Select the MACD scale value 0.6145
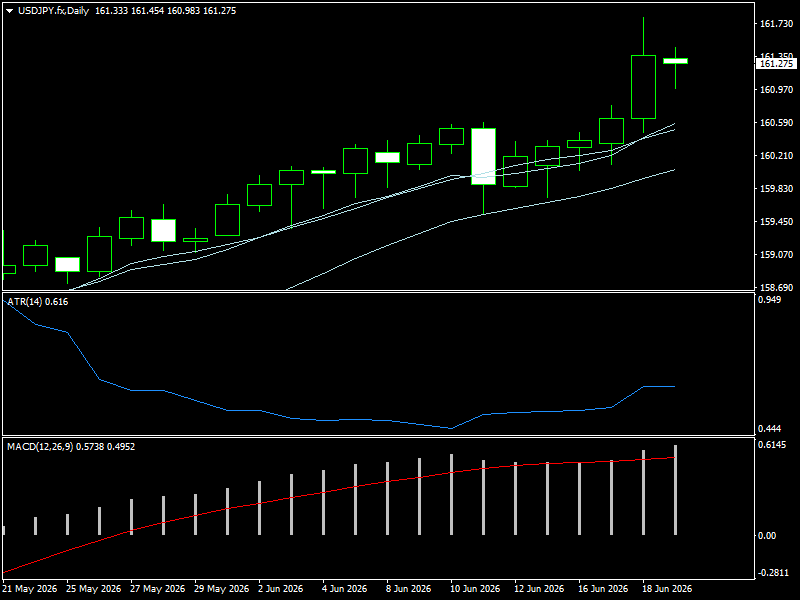The image size is (800, 600). click(x=772, y=445)
